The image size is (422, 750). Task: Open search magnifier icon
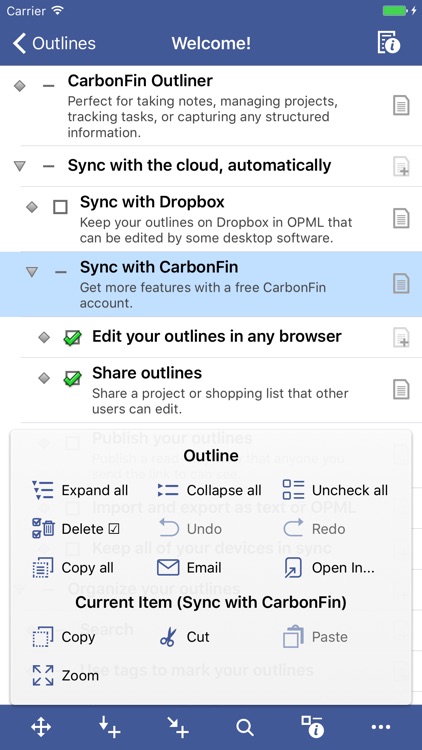(245, 728)
